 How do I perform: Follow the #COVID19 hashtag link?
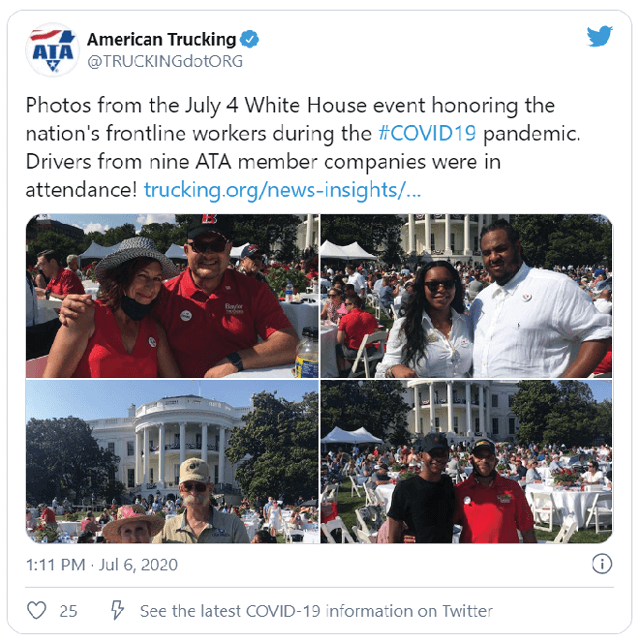coord(427,133)
